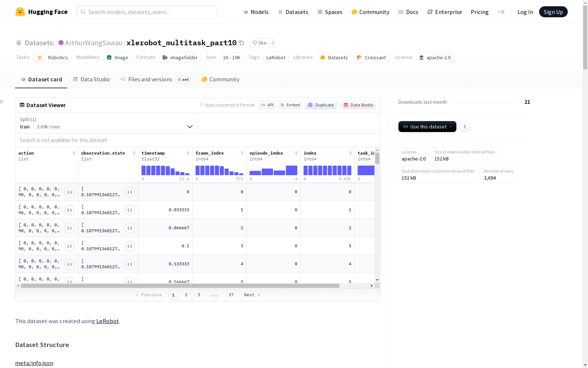Switch to Files and versions tab
Image resolution: width=588 pixels, height=368 pixels.
(x=155, y=79)
